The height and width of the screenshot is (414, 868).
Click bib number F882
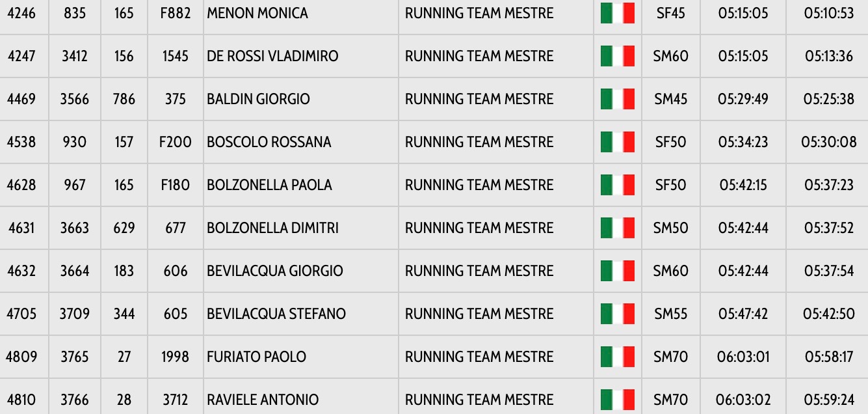[176, 13]
